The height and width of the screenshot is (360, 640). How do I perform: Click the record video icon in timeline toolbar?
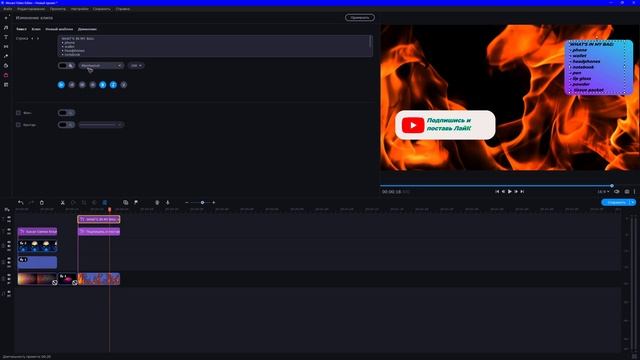(157, 202)
